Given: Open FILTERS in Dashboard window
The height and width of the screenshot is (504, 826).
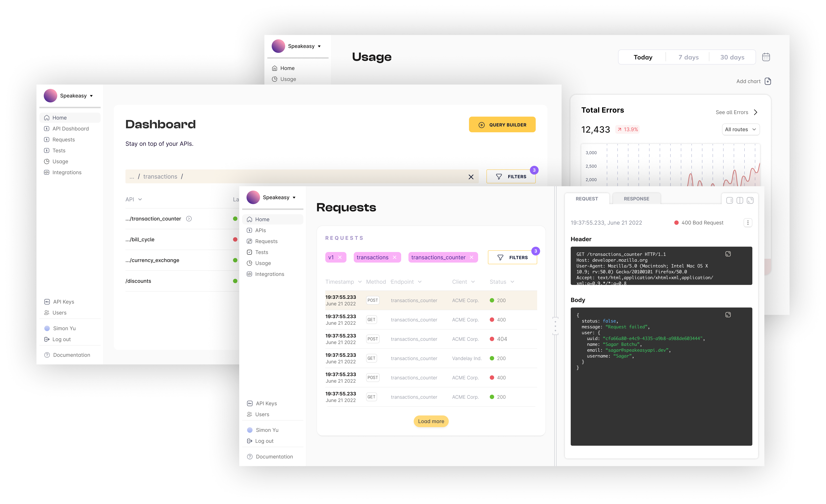Looking at the screenshot, I should pos(511,177).
